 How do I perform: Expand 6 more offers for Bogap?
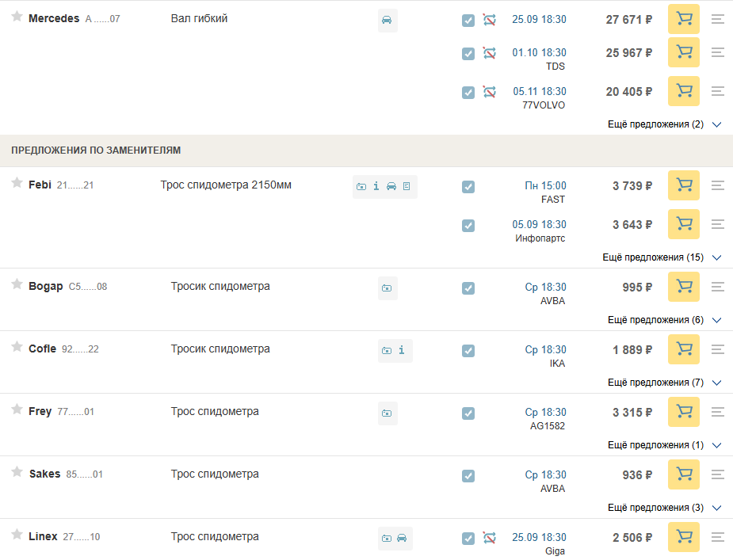click(x=664, y=320)
